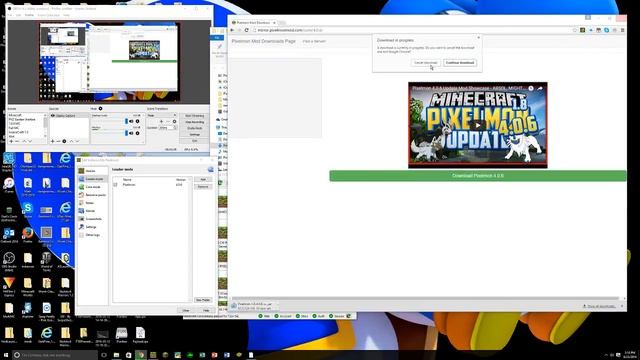Click Start Recording in OBS

pos(194,122)
